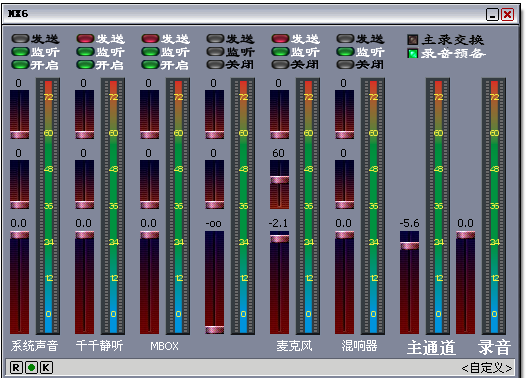Viewport: 529px width, 378px height.
Task: Click the 混响器 main volume fader knob
Action: [344, 235]
